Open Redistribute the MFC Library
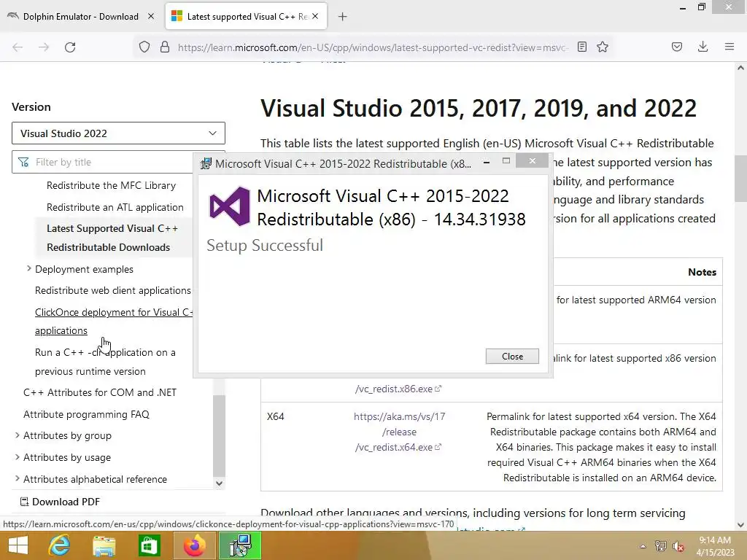747x560 pixels. 111,185
